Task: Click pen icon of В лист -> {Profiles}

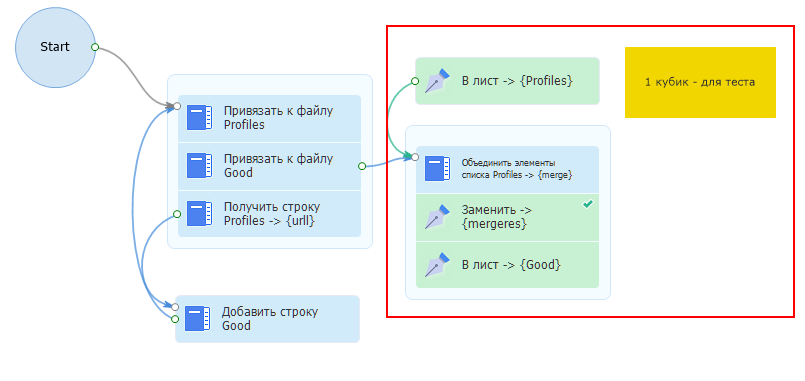Action: (x=437, y=81)
